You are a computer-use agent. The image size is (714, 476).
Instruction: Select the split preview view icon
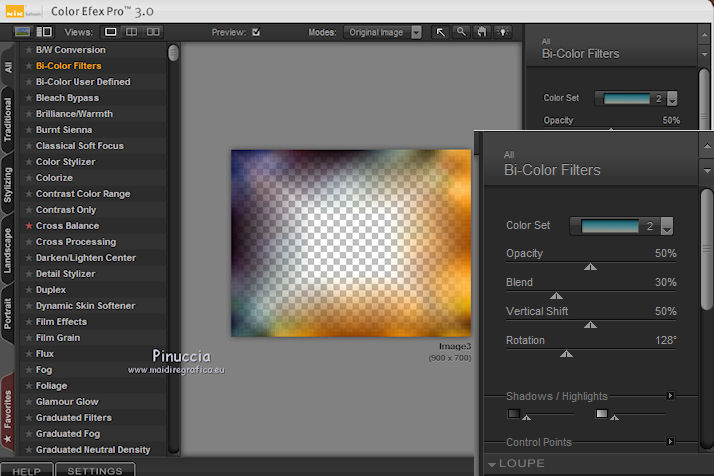131,32
